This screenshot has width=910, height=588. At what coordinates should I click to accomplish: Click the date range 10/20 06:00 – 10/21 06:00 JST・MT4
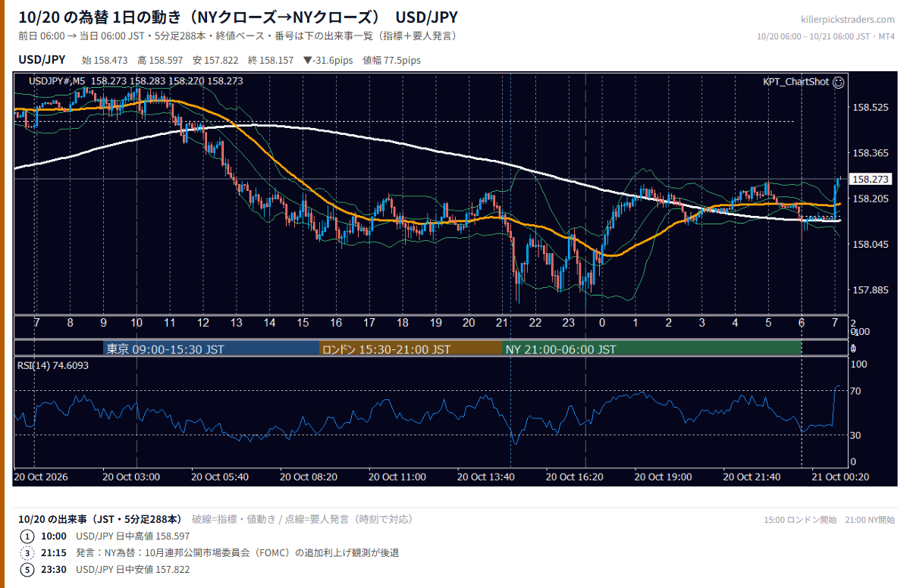(x=826, y=36)
